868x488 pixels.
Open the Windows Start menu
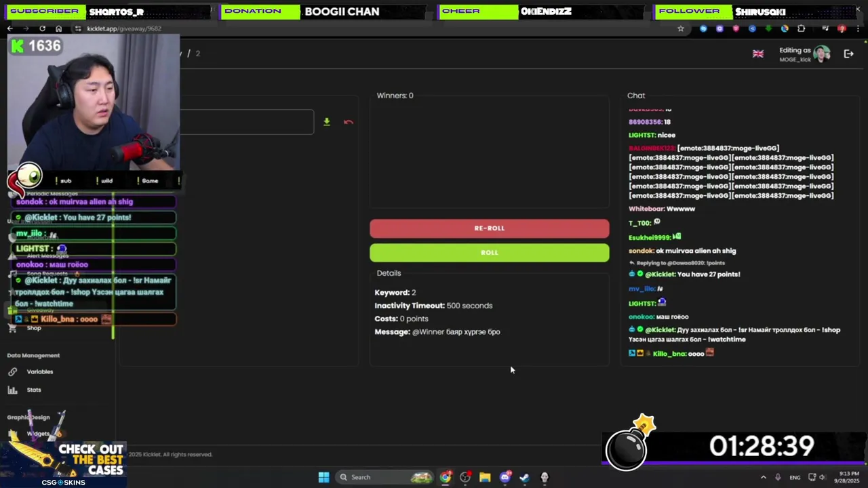(x=323, y=477)
